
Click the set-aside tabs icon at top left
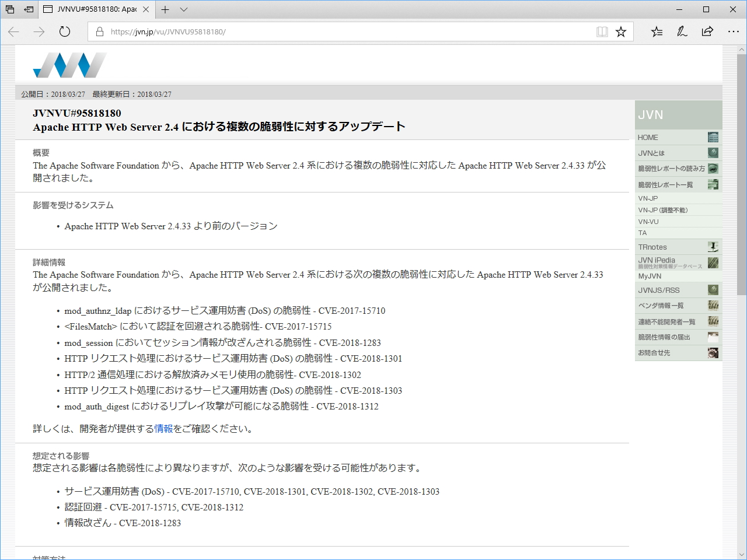coord(9,9)
